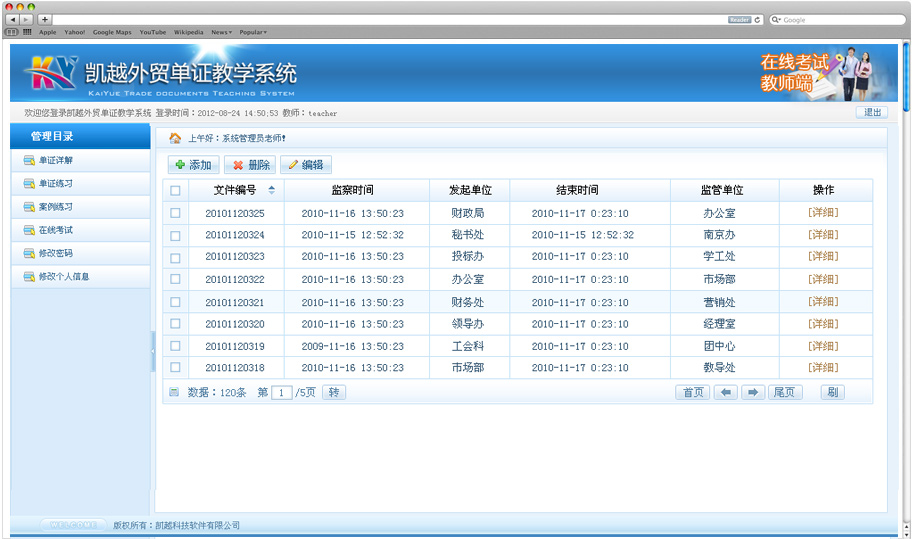Image resolution: width=914 pixels, height=539 pixels.
Task: Sort by 文件编号 using the sort arrows
Action: pos(271,190)
